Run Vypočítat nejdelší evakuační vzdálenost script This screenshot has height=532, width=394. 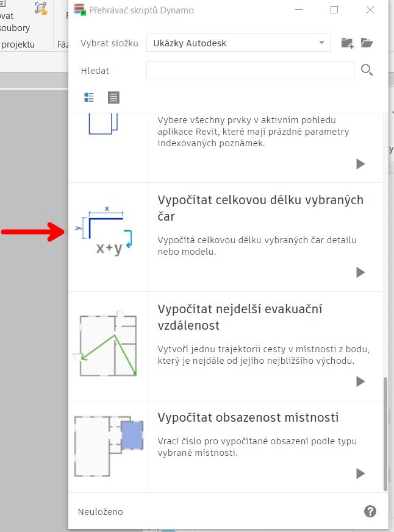click(360, 381)
